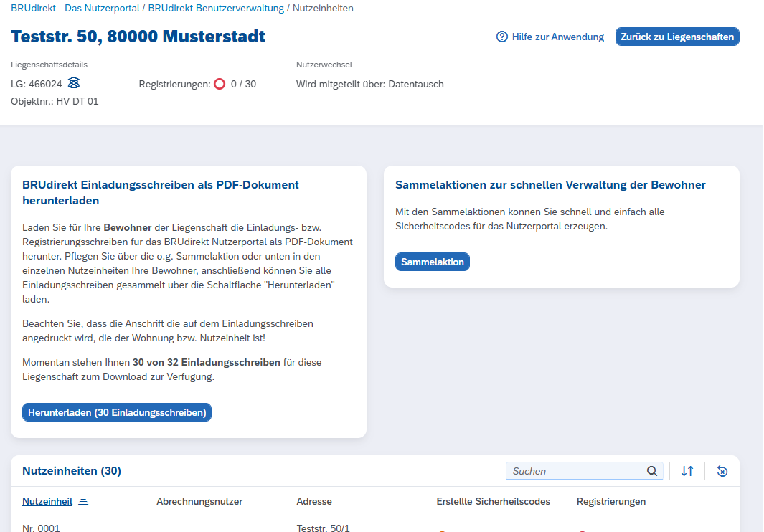The height and width of the screenshot is (532, 764).
Task: Go back with Zurück zu Liegenschaften button
Action: pos(676,37)
